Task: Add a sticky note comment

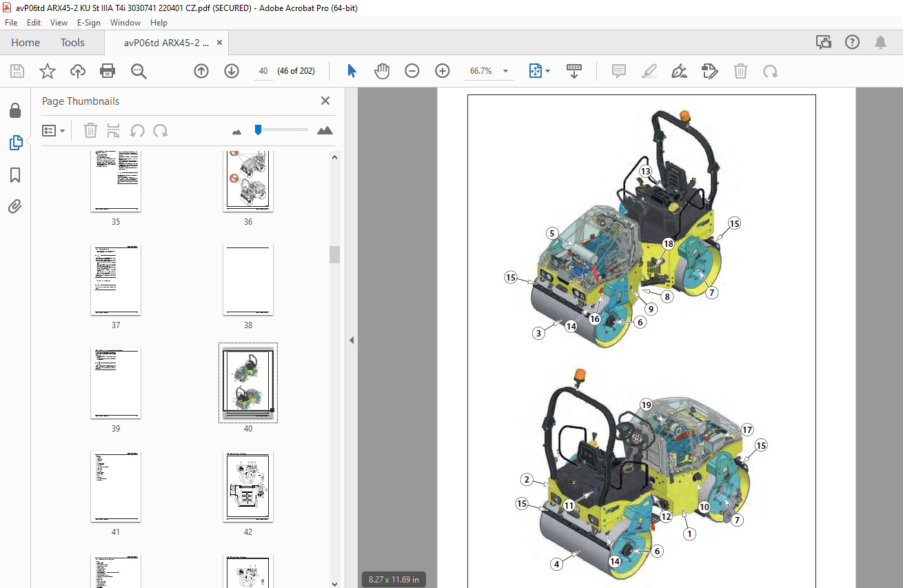Action: (x=619, y=71)
